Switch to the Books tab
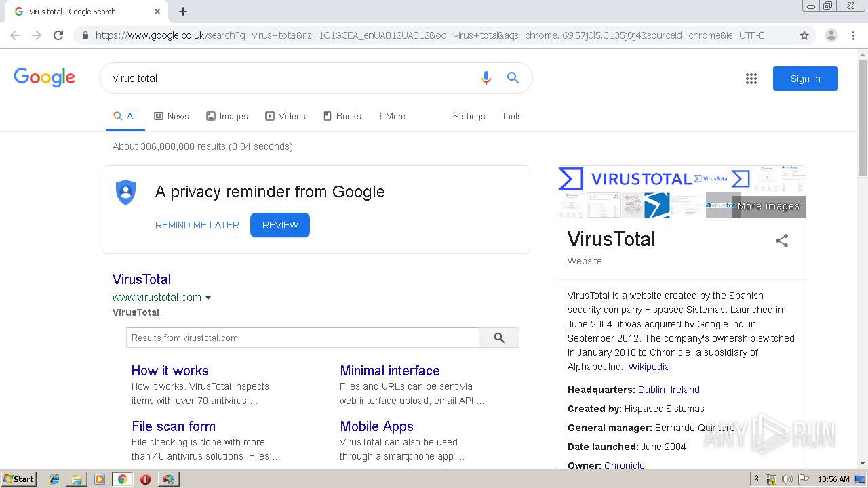Screen dimensions: 868x488 tap(342, 116)
